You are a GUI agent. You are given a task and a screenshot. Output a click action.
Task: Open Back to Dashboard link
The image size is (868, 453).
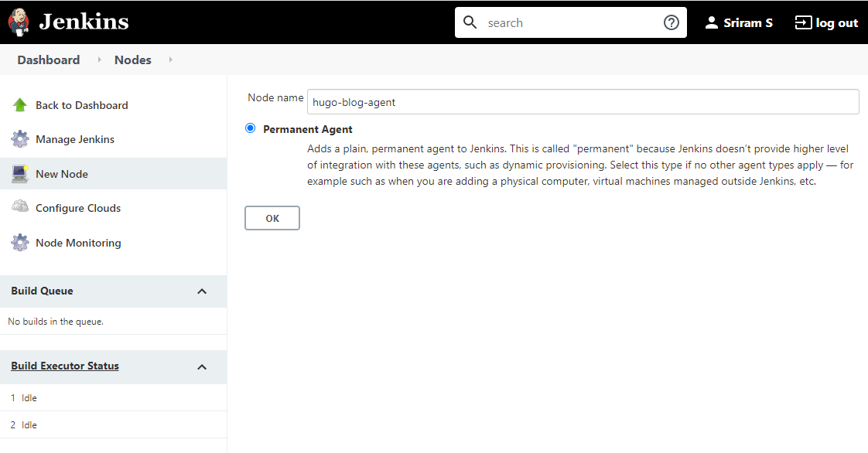click(82, 105)
